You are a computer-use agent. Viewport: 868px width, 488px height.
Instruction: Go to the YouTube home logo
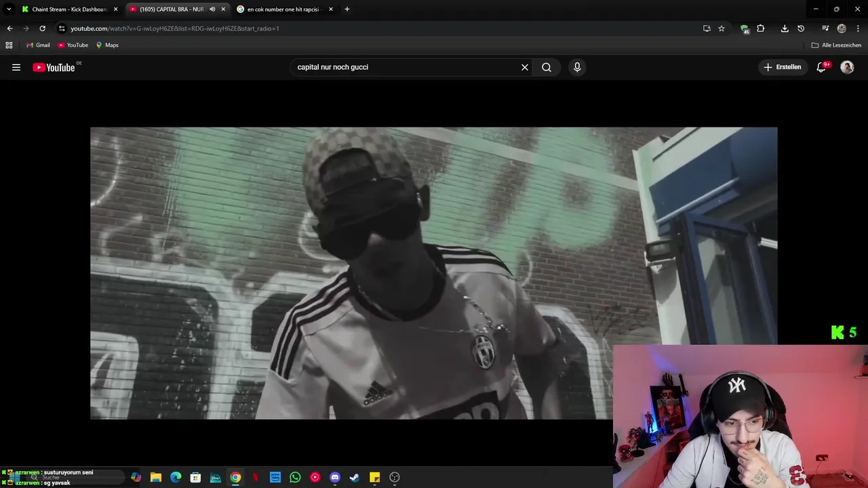tap(54, 67)
